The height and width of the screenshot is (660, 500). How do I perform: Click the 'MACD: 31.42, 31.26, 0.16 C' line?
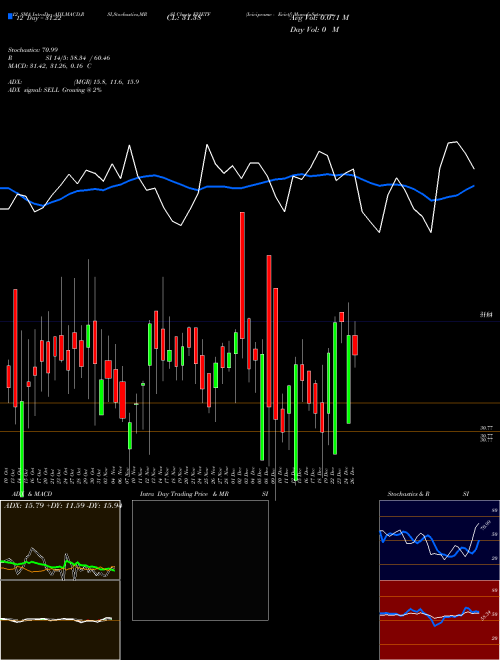click(x=50, y=66)
